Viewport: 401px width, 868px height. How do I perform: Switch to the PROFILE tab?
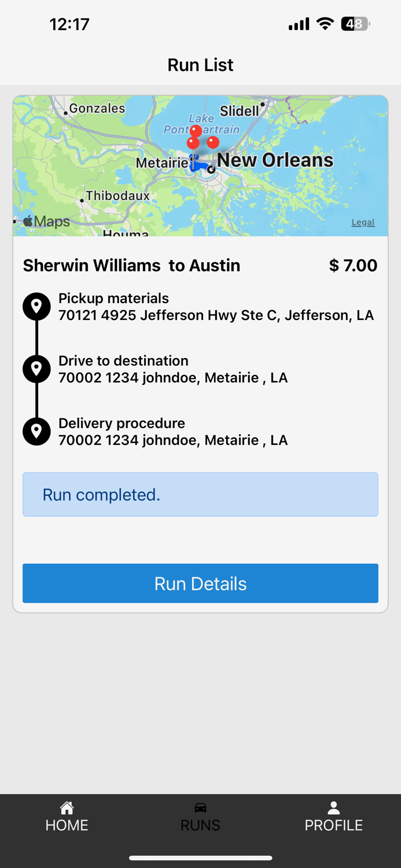click(334, 816)
